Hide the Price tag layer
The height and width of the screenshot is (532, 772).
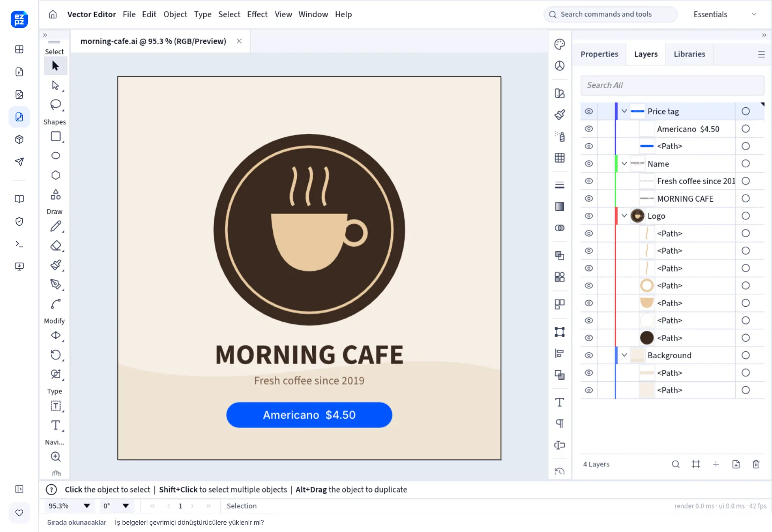[589, 111]
